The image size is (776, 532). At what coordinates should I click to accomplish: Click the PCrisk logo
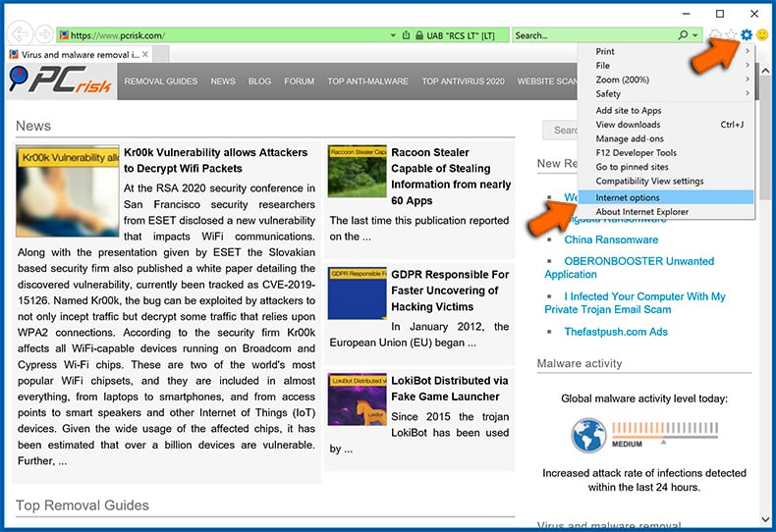(x=60, y=80)
